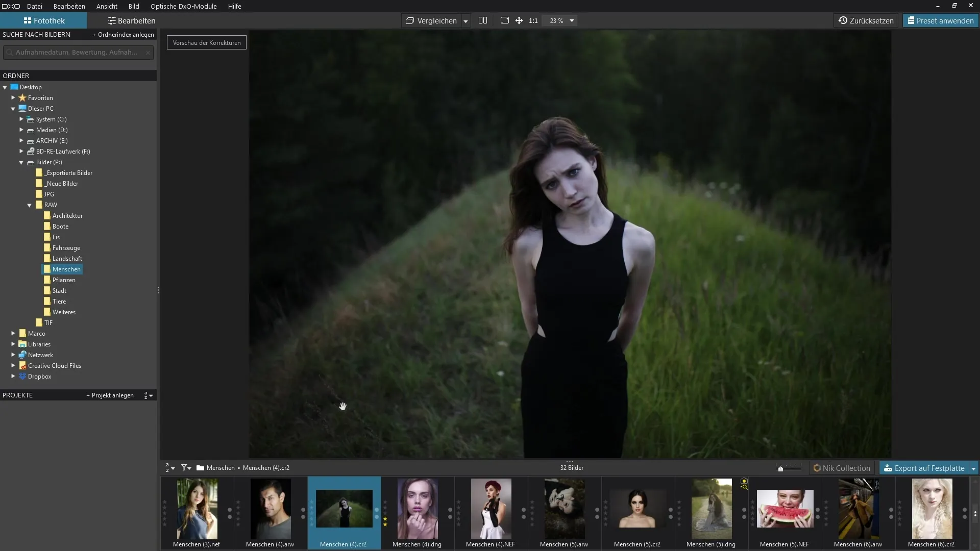The image size is (980, 551).
Task: Click the star rating column of Menschen (3).nef
Action: [164, 513]
